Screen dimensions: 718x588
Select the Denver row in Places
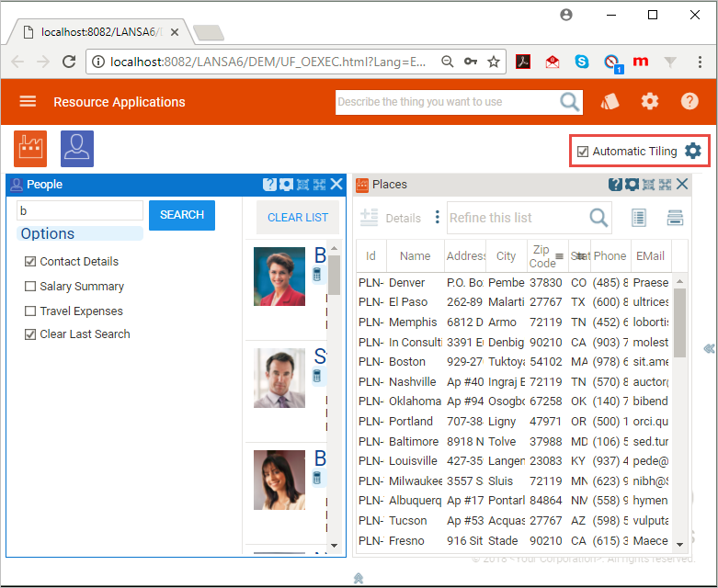514,283
